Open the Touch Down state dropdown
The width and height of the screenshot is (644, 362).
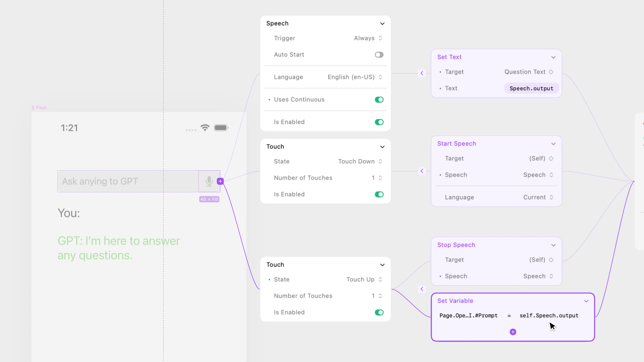(360, 161)
